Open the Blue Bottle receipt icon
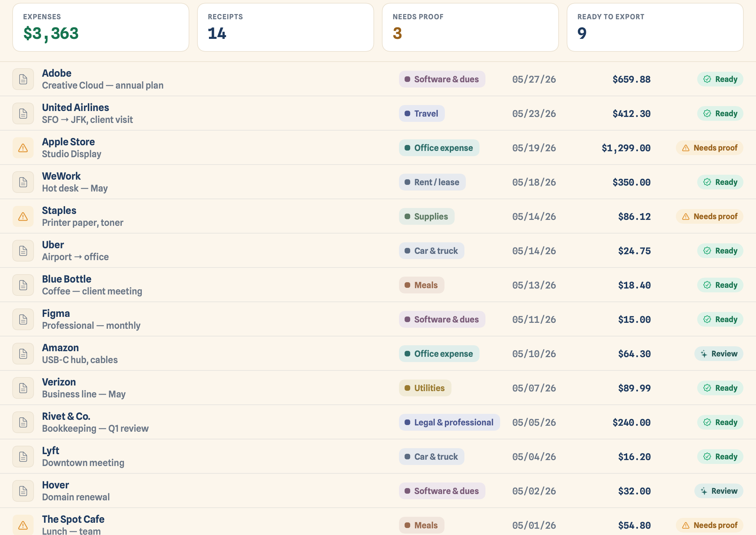The height and width of the screenshot is (535, 756). [23, 285]
